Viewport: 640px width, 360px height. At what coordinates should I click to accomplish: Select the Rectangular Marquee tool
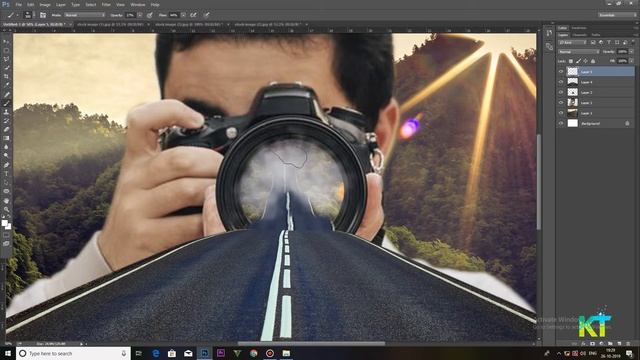pyautogui.click(x=6, y=51)
